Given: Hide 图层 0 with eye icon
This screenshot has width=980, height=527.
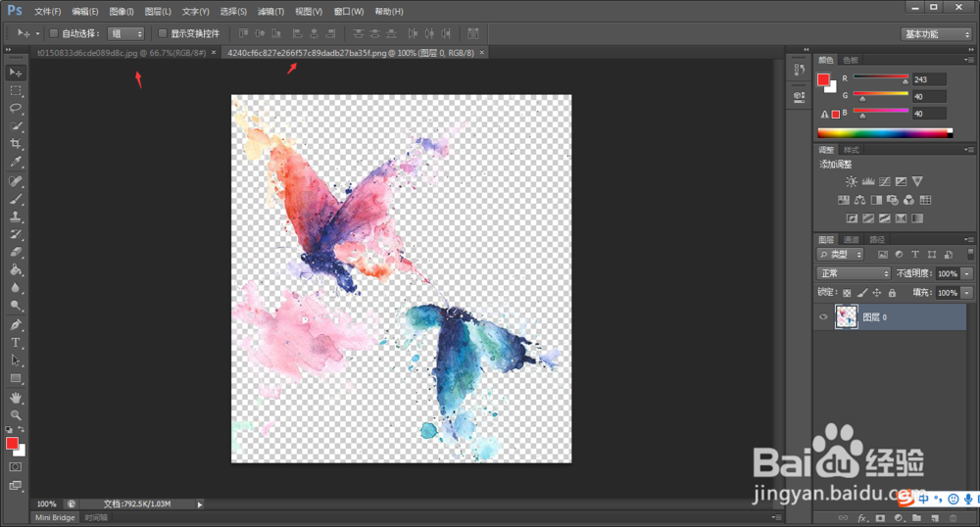Looking at the screenshot, I should pos(823,316).
